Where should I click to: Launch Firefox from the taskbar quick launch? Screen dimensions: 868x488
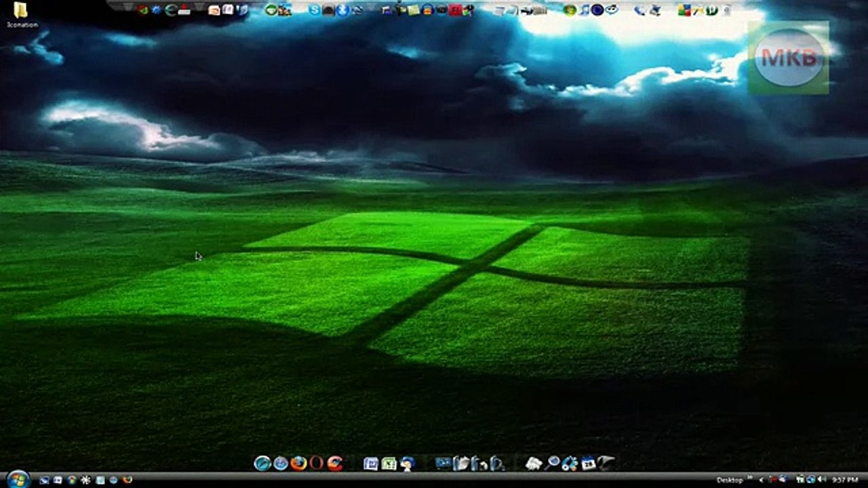(x=127, y=480)
